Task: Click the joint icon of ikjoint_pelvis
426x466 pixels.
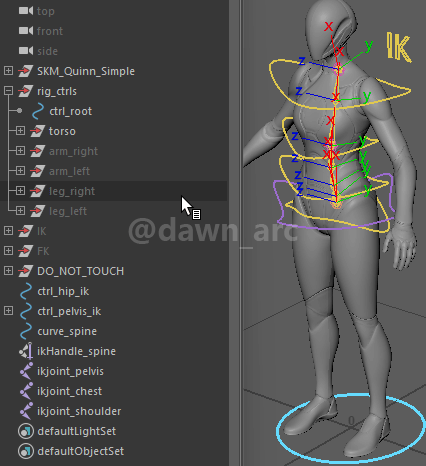Action: pyautogui.click(x=26, y=371)
